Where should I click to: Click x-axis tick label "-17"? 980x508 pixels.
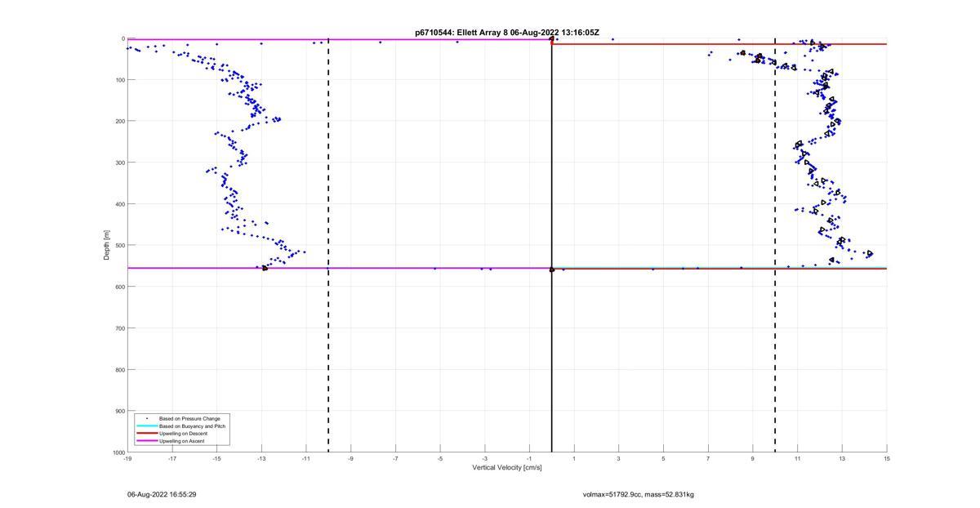coord(172,458)
